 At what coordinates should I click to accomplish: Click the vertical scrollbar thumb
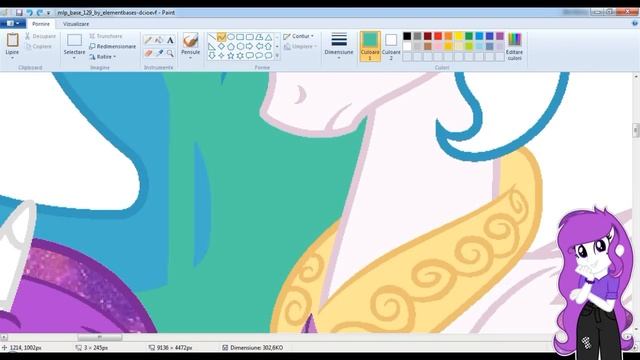coord(636,130)
